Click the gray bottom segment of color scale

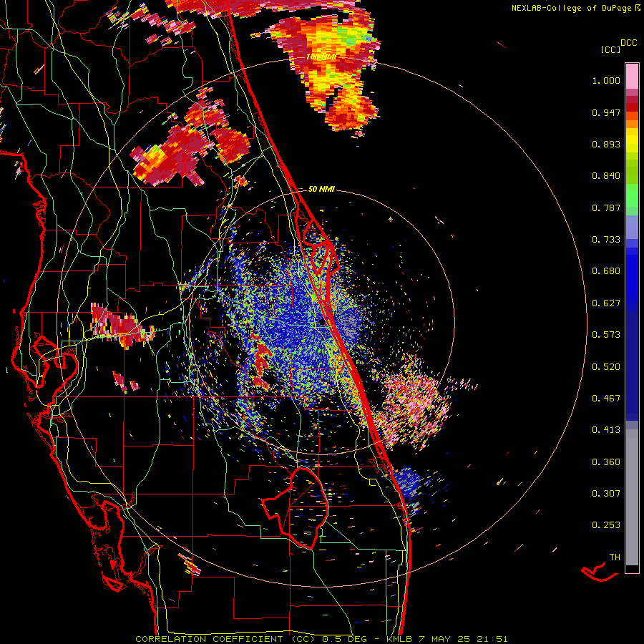[632, 497]
